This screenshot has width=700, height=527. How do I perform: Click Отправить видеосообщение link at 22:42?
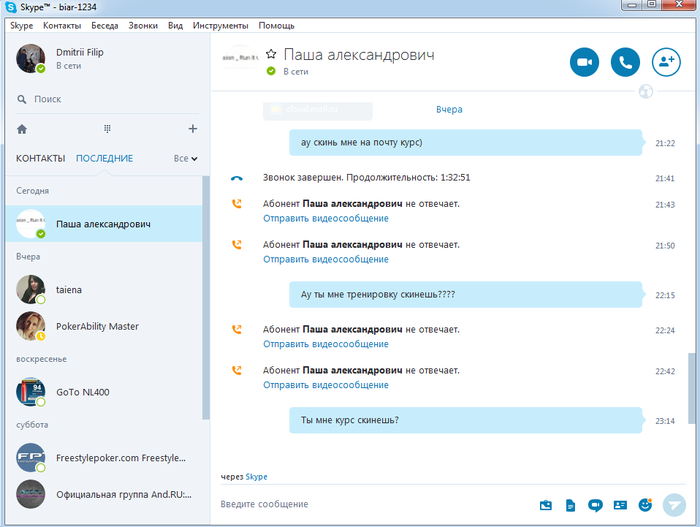325,385
